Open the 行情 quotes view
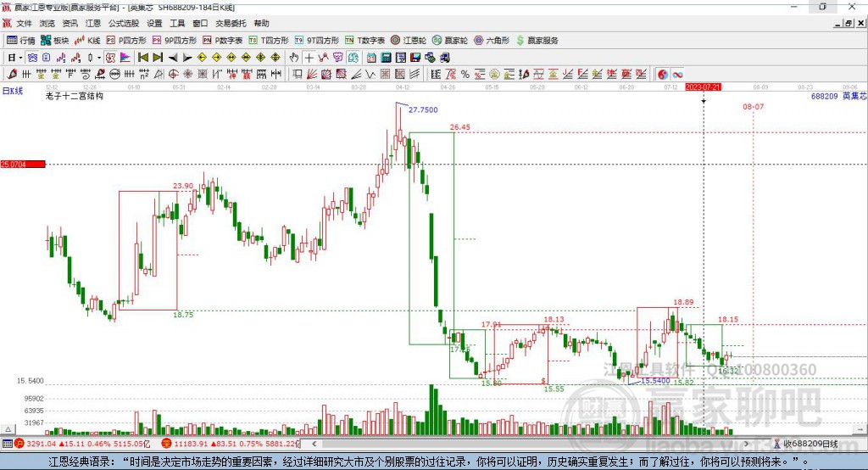Screen dimensions: 868x470 [x=20, y=41]
